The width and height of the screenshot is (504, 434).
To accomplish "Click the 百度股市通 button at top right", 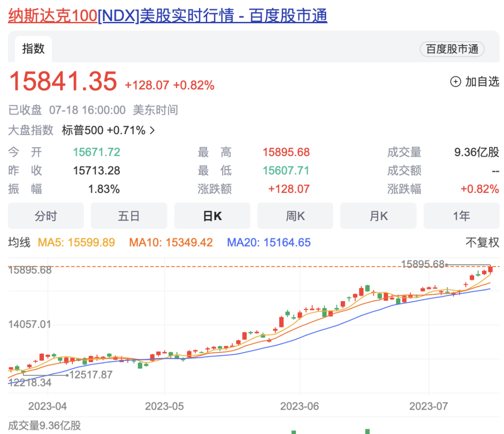I will pyautogui.click(x=451, y=49).
